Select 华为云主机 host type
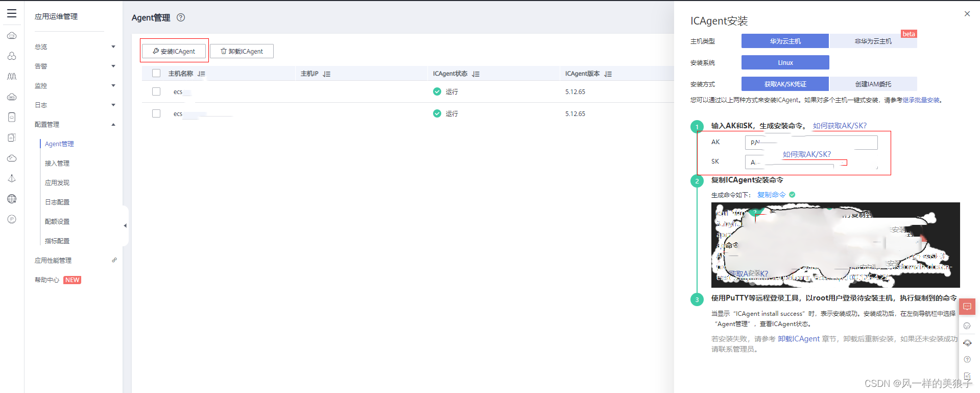Screen dimensions: 980x393 785,41
